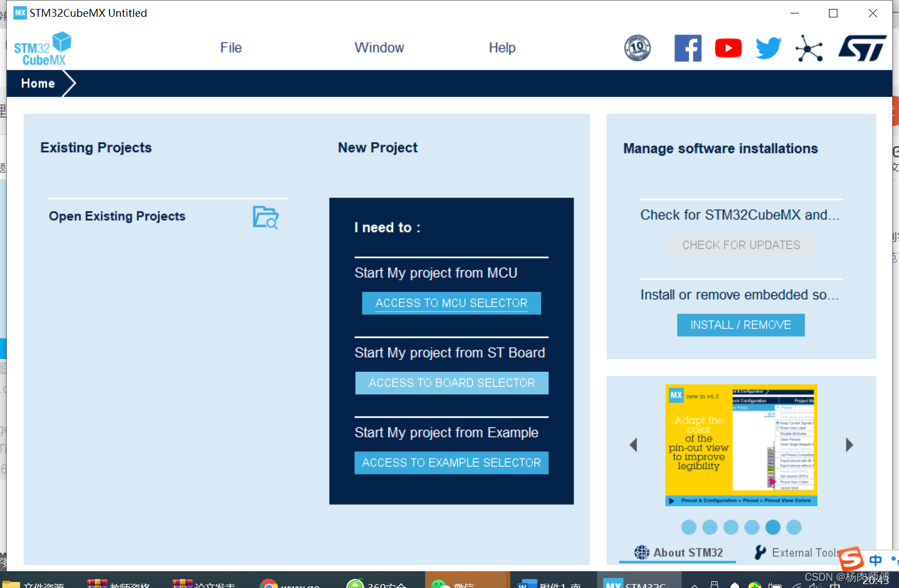Open the Window menu
Viewport: 899px width, 588px height.
(379, 48)
